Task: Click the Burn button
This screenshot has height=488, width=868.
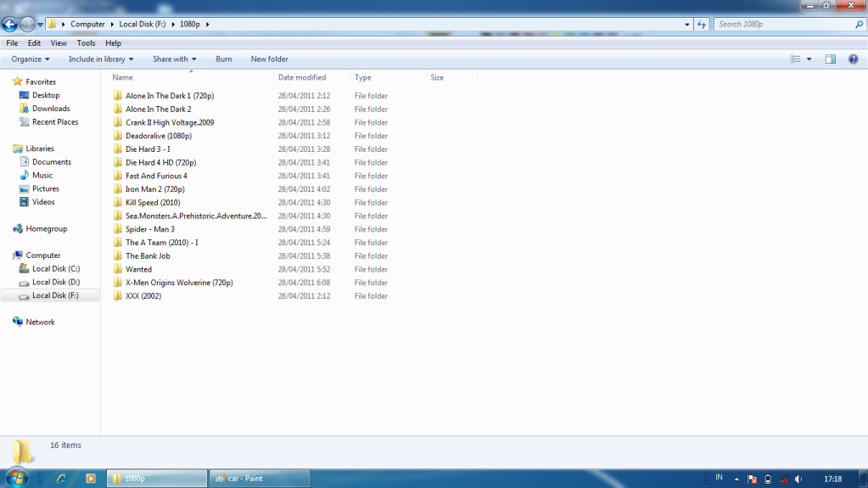Action: pos(224,59)
